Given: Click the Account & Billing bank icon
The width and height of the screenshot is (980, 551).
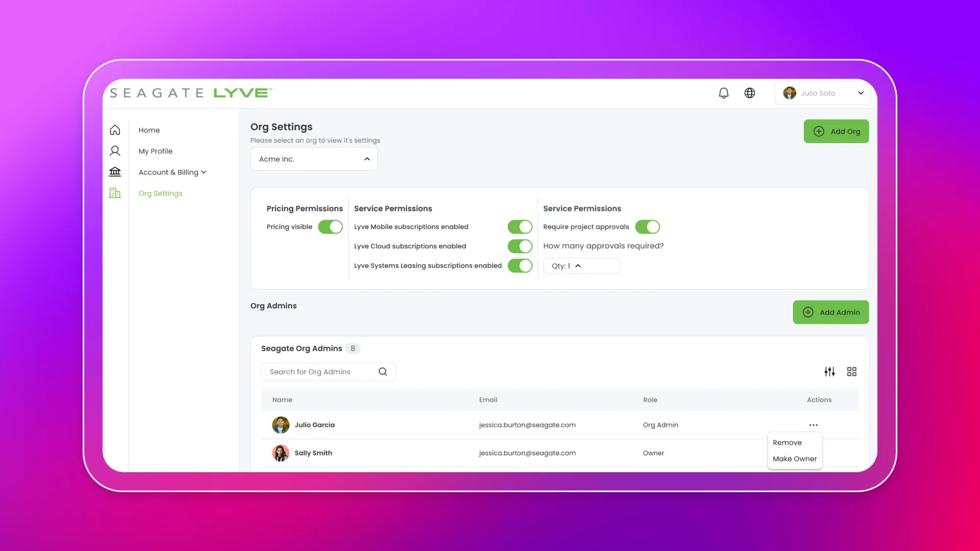Looking at the screenshot, I should point(115,172).
